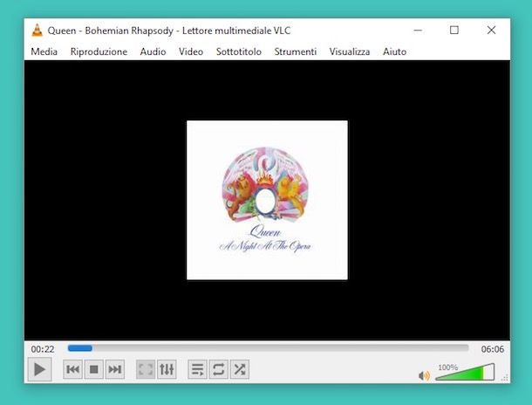This screenshot has height=405, width=532.
Task: Show the playlist view
Action: (x=197, y=369)
